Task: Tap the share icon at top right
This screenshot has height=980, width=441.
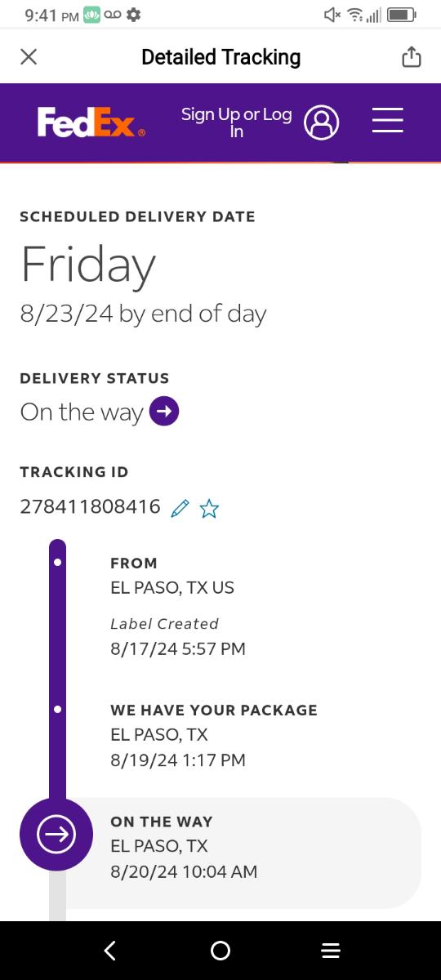Action: pyautogui.click(x=412, y=56)
